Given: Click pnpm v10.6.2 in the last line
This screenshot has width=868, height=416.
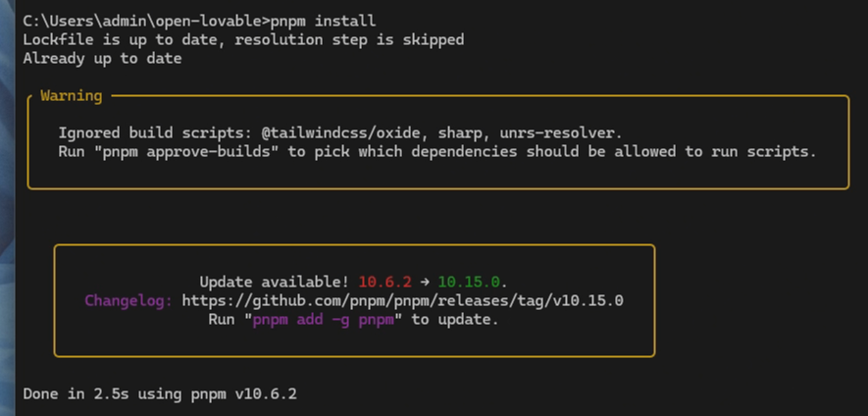Looking at the screenshot, I should 244,394.
